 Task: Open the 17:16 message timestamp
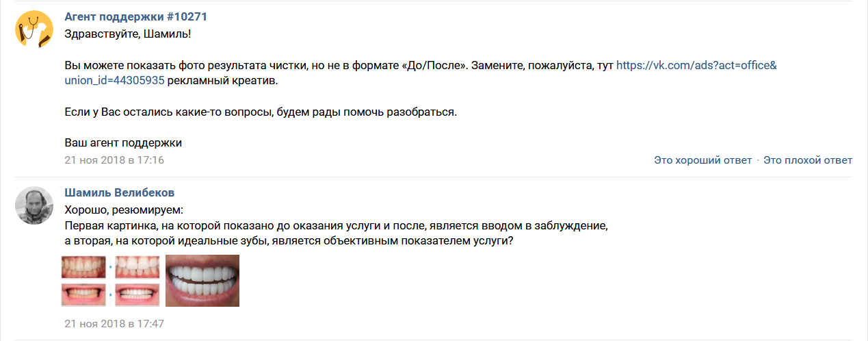click(114, 160)
